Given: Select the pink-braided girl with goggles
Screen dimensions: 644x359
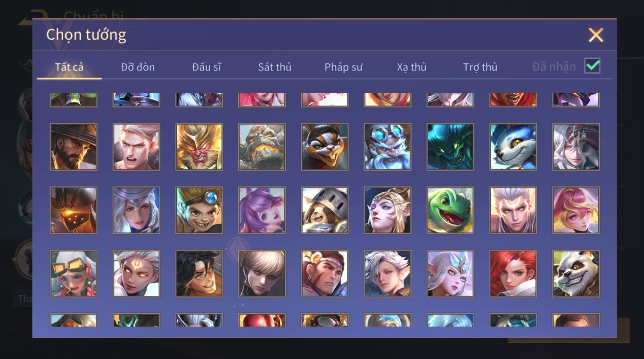Looking at the screenshot, I should (73, 274).
